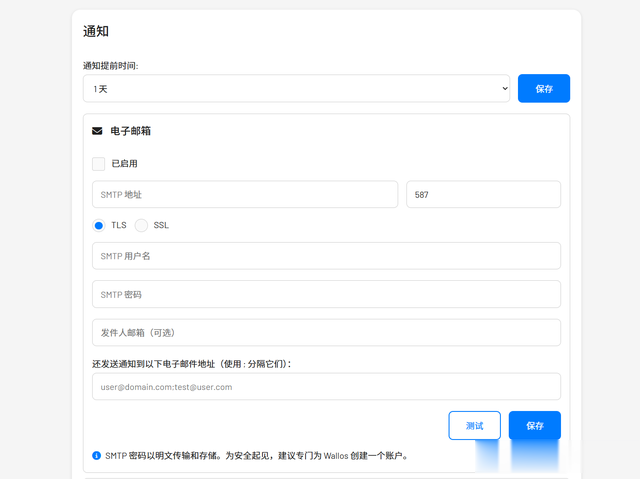The image size is (640, 479).
Task: Click the SMTP 密码以明文传输和存储 notice text
Action: 257,456
